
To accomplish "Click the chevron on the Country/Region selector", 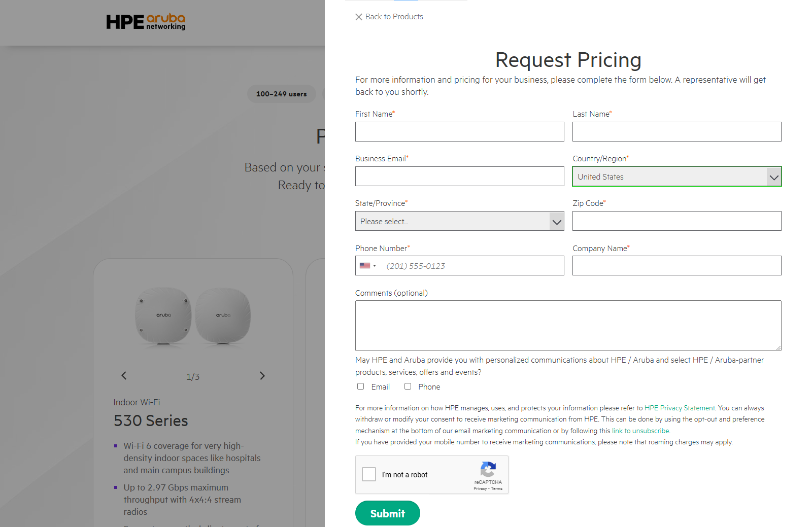I will [773, 177].
